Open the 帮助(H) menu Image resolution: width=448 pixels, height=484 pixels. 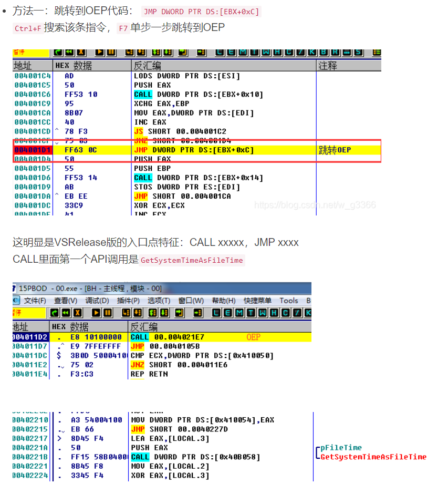(x=224, y=301)
